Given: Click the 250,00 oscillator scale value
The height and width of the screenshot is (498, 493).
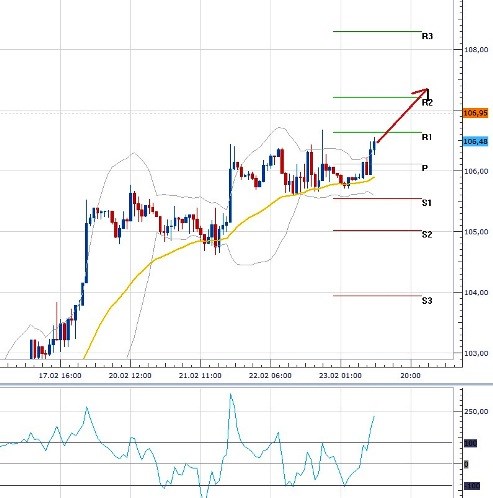Looking at the screenshot, I should [476, 412].
